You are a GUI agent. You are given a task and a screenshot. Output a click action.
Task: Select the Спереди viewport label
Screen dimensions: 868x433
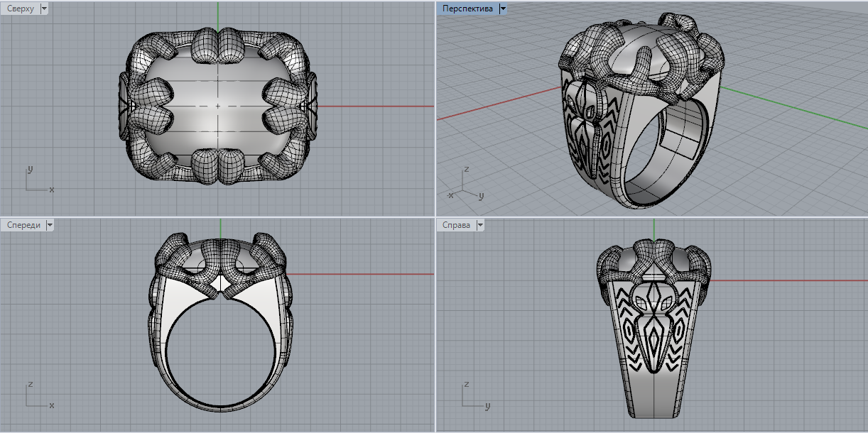point(23,225)
